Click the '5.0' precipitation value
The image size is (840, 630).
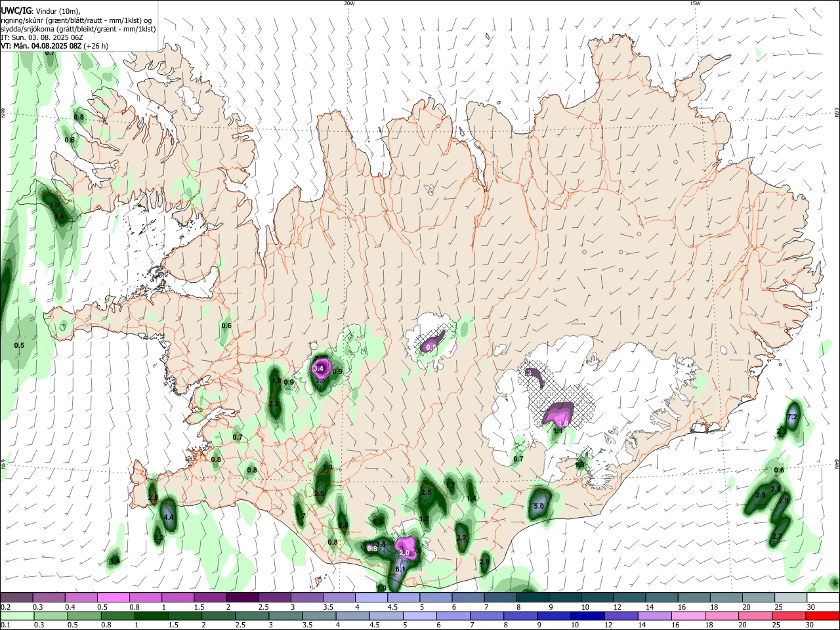click(x=539, y=507)
